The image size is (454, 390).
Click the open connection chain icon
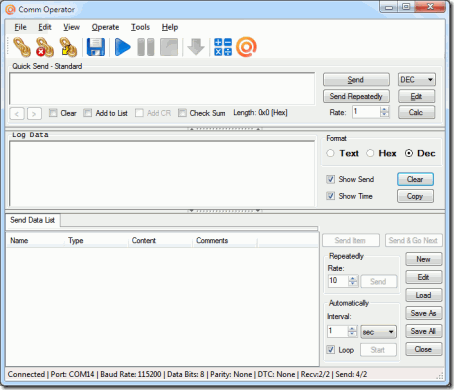[22, 47]
